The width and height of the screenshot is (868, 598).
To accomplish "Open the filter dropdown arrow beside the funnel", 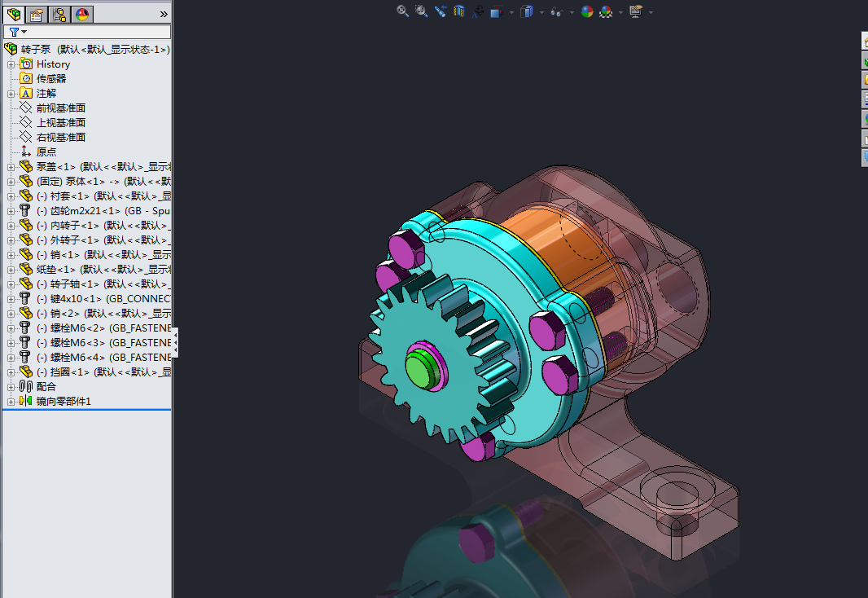I will tap(24, 32).
